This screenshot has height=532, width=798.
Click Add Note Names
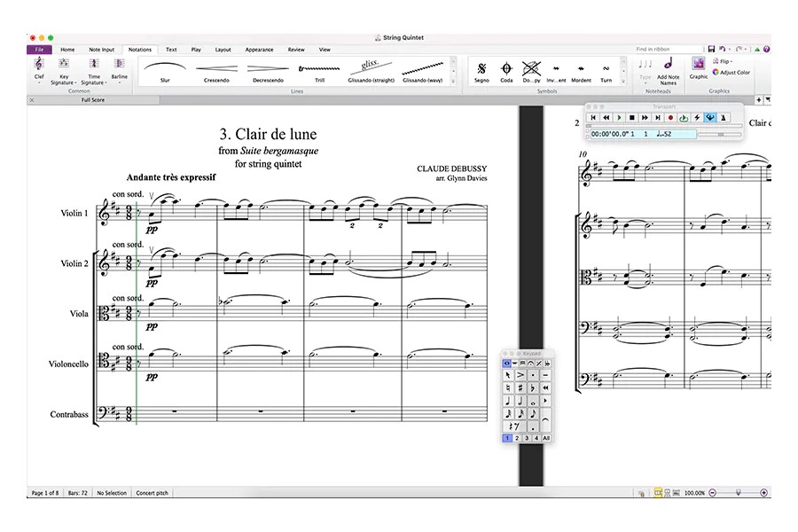[668, 71]
